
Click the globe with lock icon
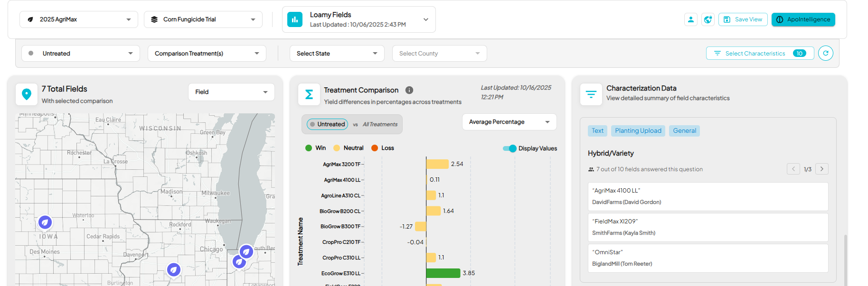click(708, 19)
